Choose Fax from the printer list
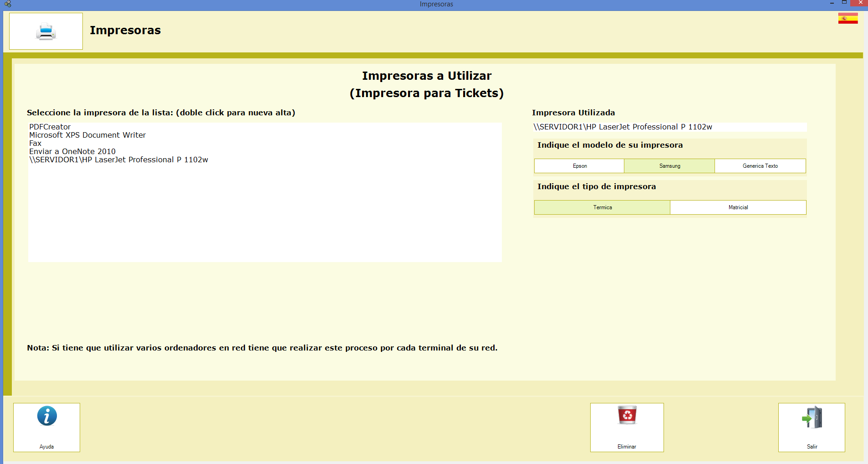Viewport: 868px width, 464px height. coord(36,143)
